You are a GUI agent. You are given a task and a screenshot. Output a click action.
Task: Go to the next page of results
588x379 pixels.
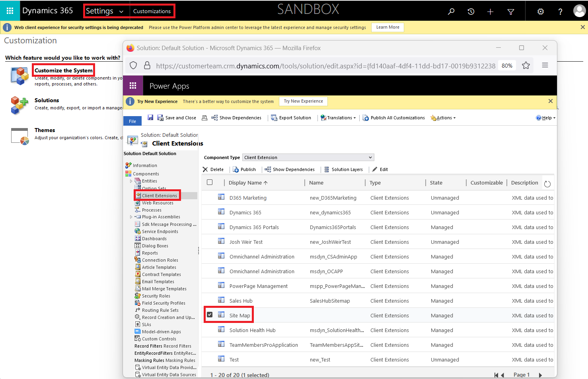[540, 375]
